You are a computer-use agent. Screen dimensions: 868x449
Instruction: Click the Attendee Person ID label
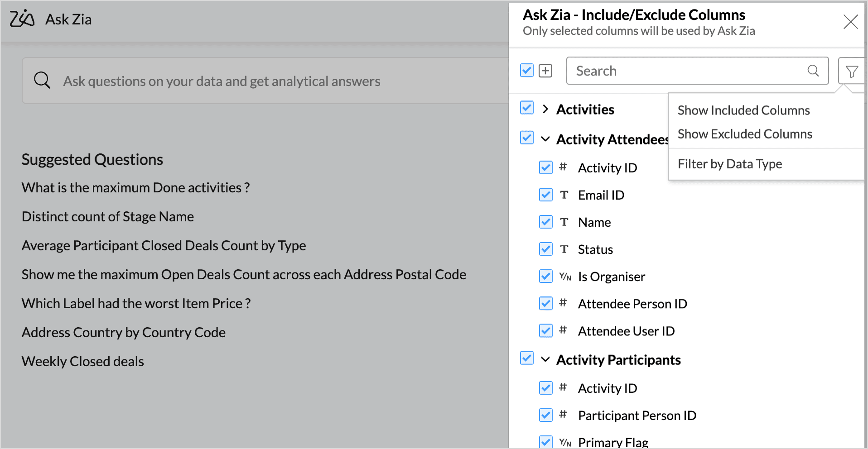coord(632,303)
